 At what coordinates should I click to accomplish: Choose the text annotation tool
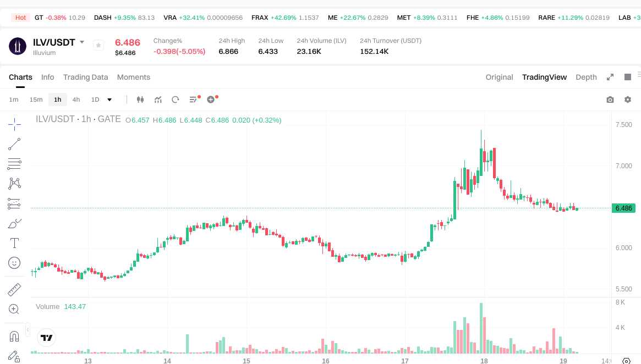tap(14, 243)
